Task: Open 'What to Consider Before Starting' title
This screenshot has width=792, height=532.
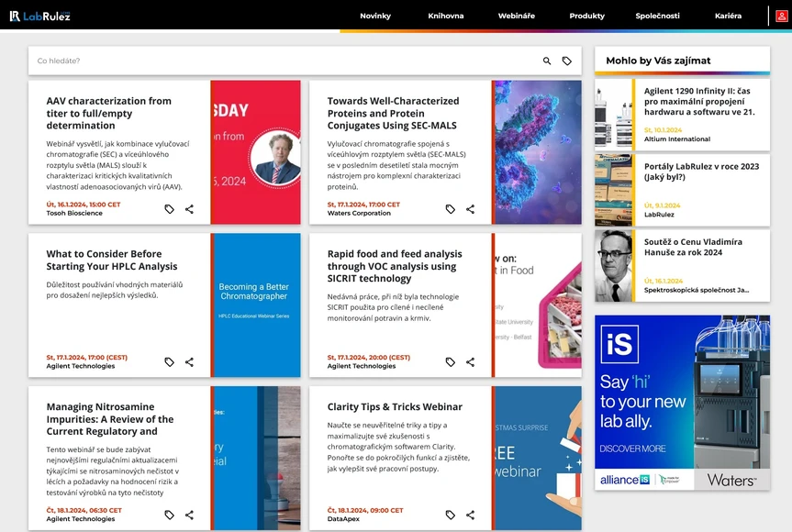Action: 112,260
